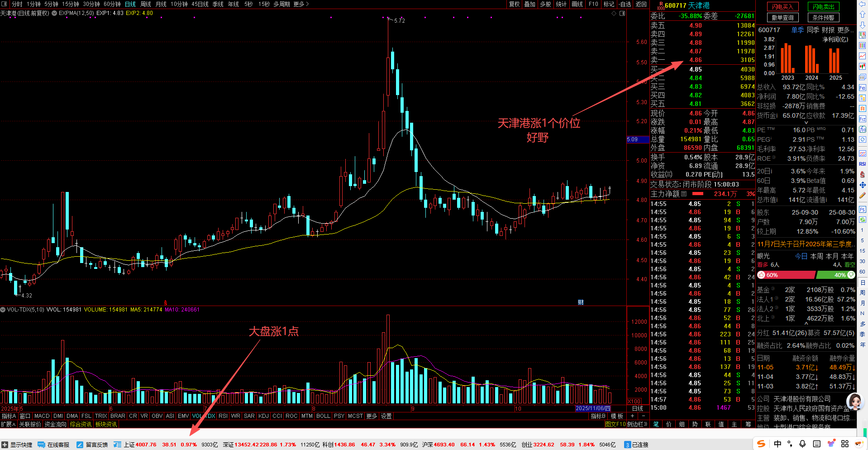Click the 显示快捷 plus icon in status bar
Screen dimensions: 868x450
coord(5,445)
